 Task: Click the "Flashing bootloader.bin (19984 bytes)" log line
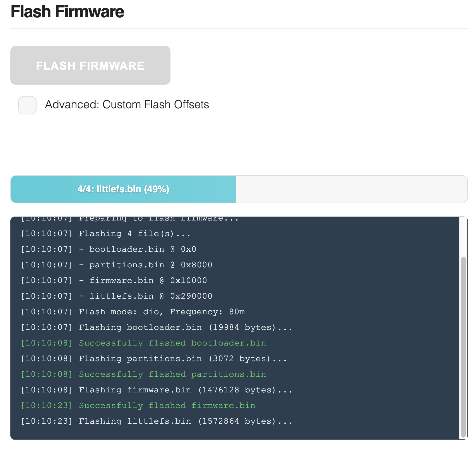[x=185, y=327]
